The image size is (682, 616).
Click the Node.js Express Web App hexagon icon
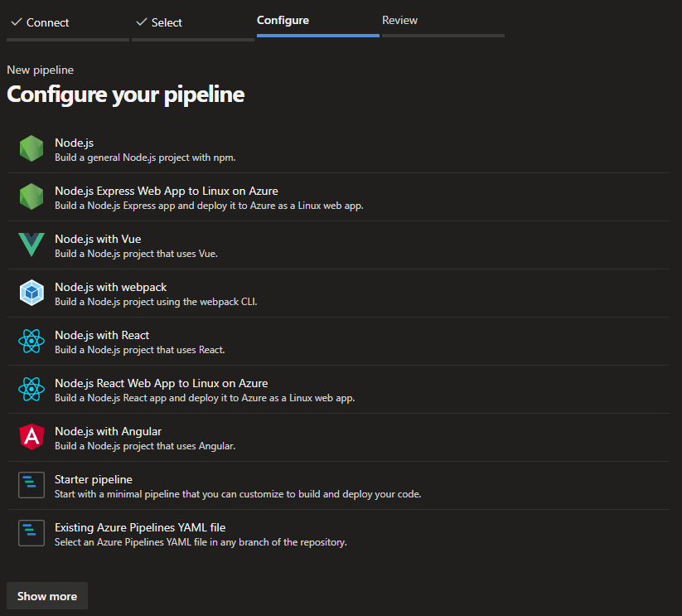coord(31,196)
